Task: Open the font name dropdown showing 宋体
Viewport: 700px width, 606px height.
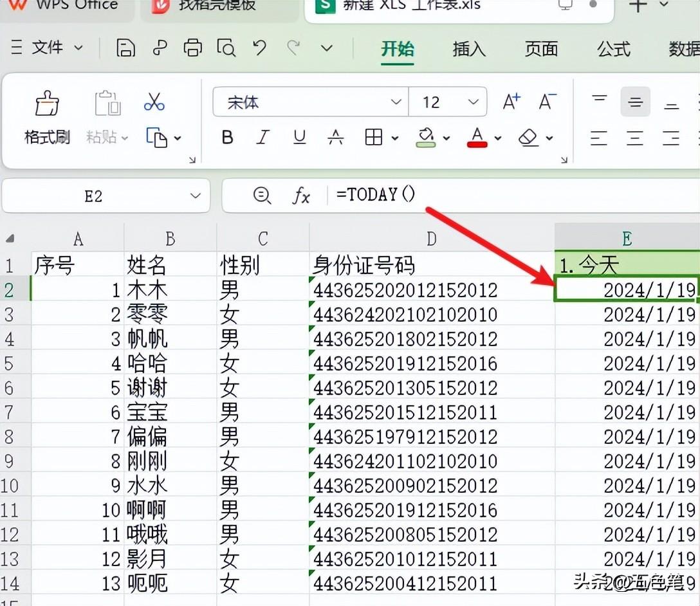Action: point(396,102)
